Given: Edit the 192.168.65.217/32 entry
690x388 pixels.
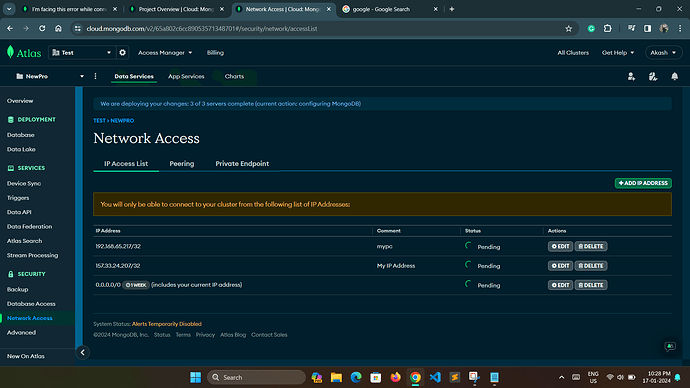Looking at the screenshot, I should [x=560, y=246].
